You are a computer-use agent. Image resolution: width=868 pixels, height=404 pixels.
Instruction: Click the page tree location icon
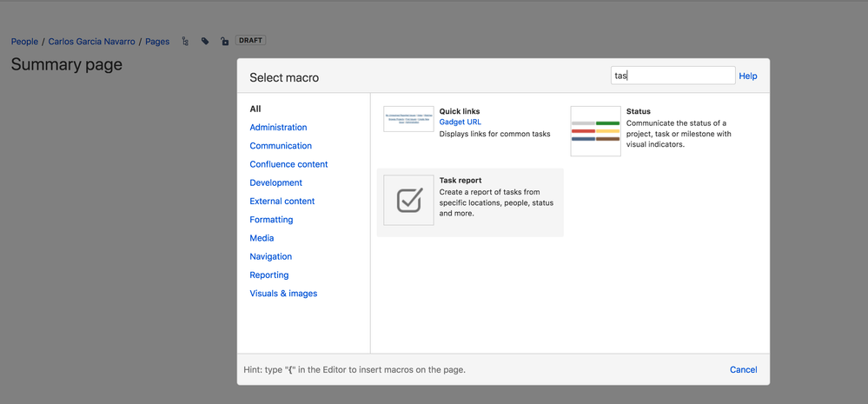(x=185, y=41)
